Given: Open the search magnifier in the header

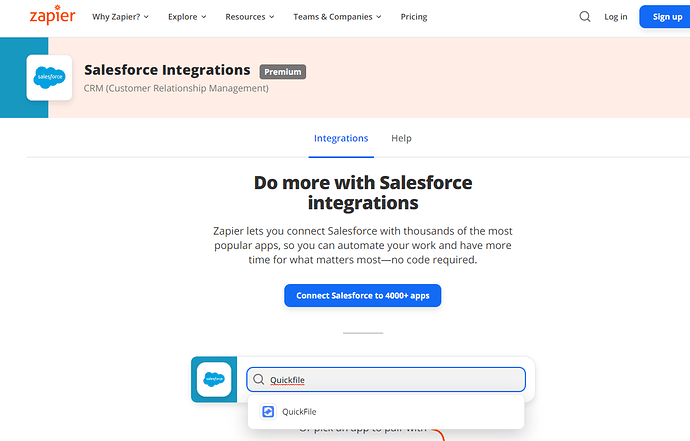Looking at the screenshot, I should (x=585, y=17).
